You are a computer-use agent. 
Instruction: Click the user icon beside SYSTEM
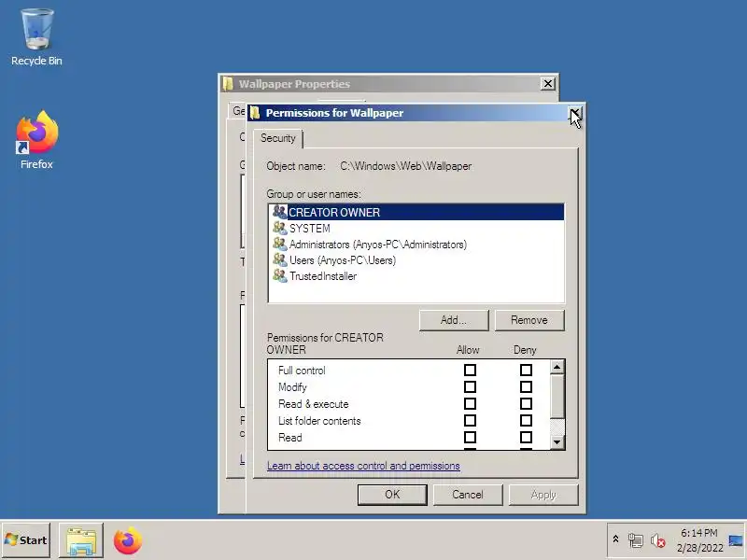pos(279,228)
